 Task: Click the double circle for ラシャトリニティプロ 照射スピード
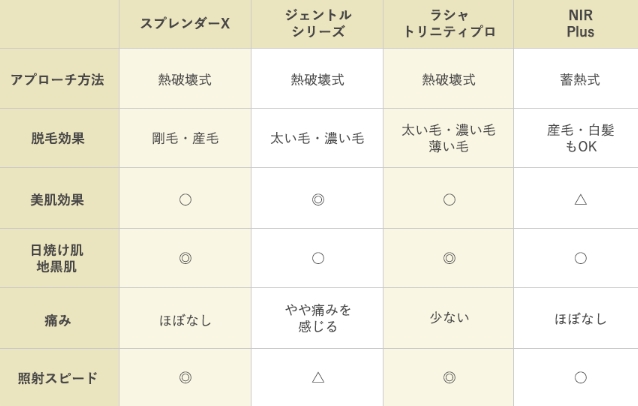[449, 378]
